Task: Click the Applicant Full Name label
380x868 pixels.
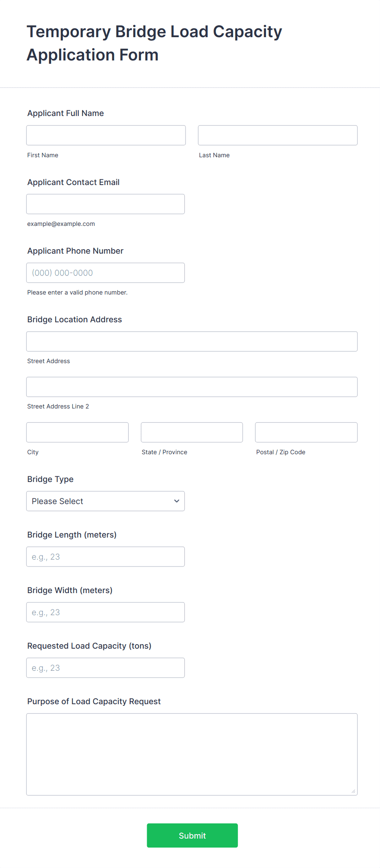Action: coord(65,113)
